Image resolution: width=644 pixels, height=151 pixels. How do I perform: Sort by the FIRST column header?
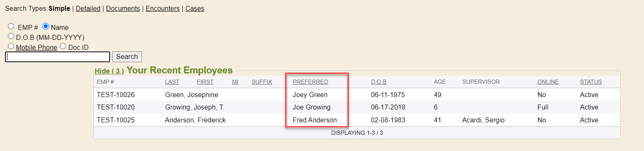(205, 82)
